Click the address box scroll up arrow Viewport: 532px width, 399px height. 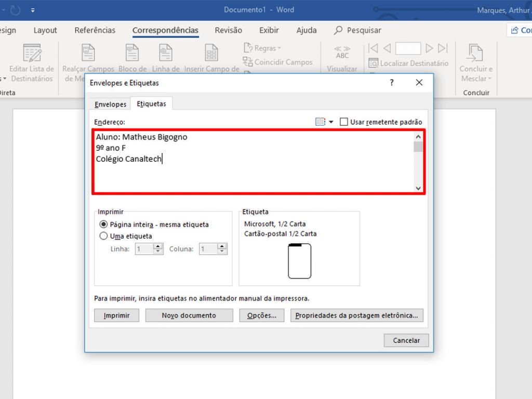pyautogui.click(x=418, y=137)
